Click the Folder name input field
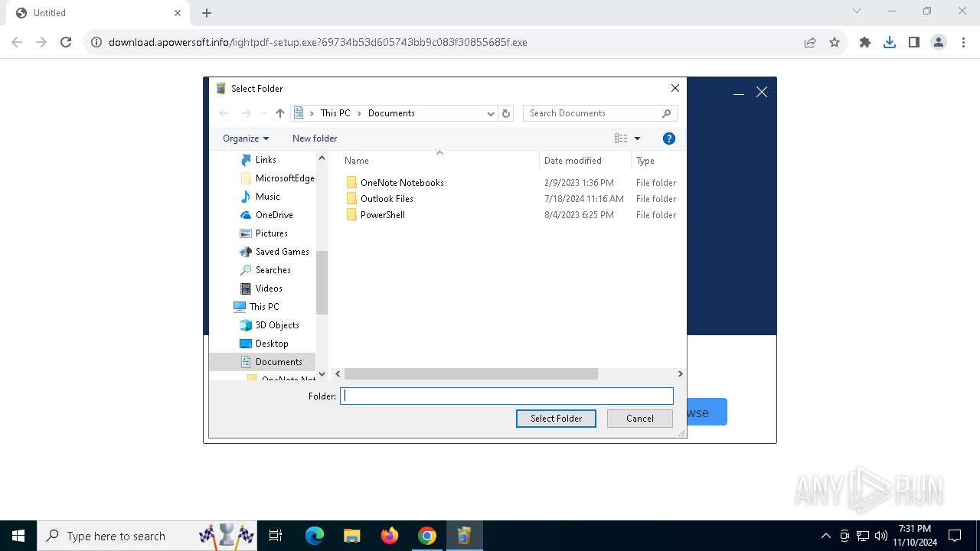The height and width of the screenshot is (551, 980). click(507, 396)
